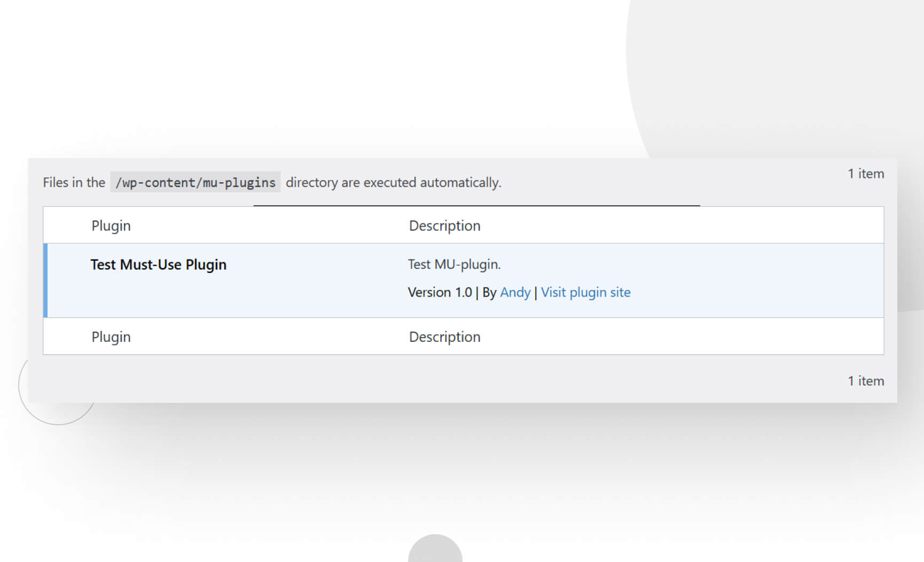Click the Test Must-Use Plugin name

[x=158, y=264]
